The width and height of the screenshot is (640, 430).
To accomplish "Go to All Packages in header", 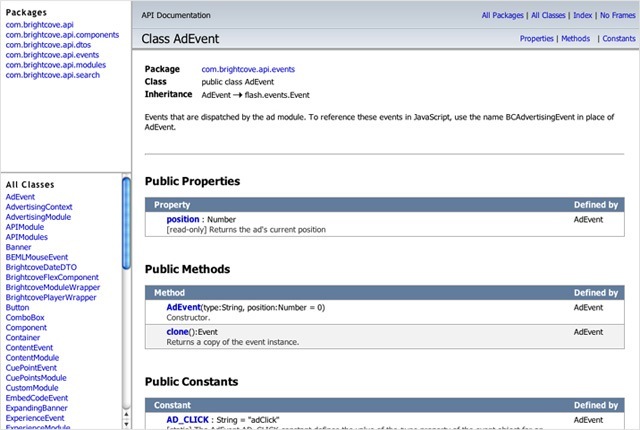I will tap(502, 16).
